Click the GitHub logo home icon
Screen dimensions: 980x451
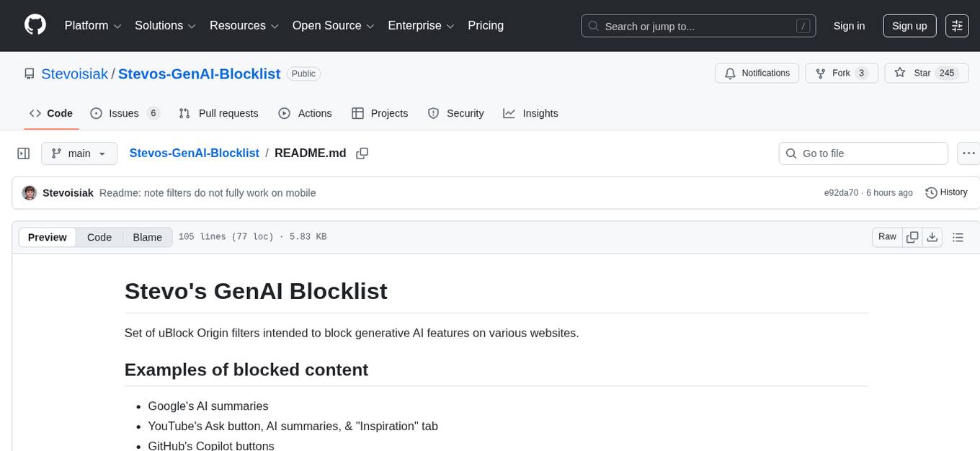pyautogui.click(x=35, y=25)
